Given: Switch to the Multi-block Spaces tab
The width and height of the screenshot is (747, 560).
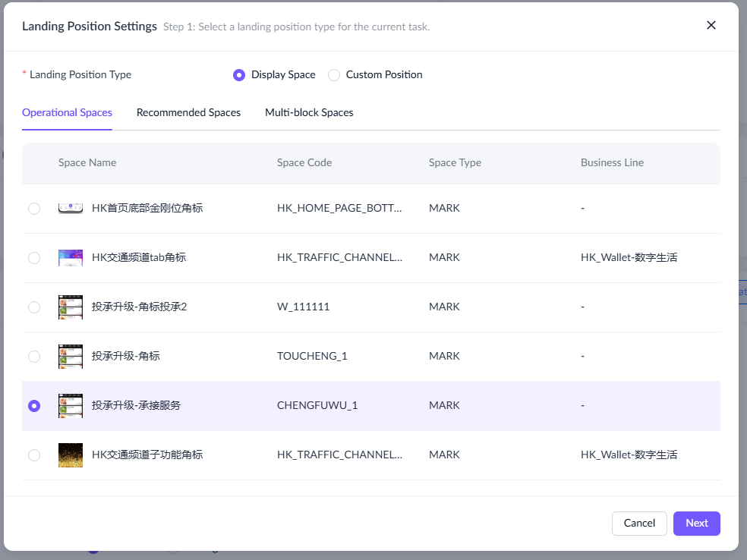Looking at the screenshot, I should [x=309, y=112].
